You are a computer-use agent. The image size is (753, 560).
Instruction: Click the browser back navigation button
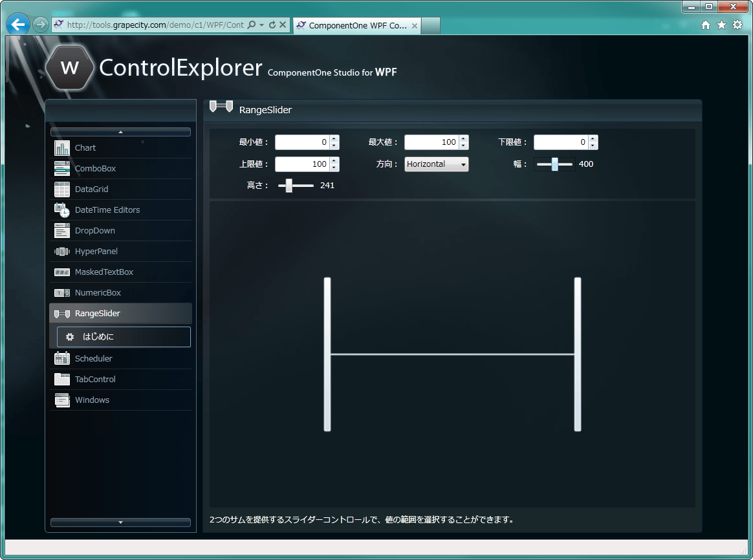17,23
